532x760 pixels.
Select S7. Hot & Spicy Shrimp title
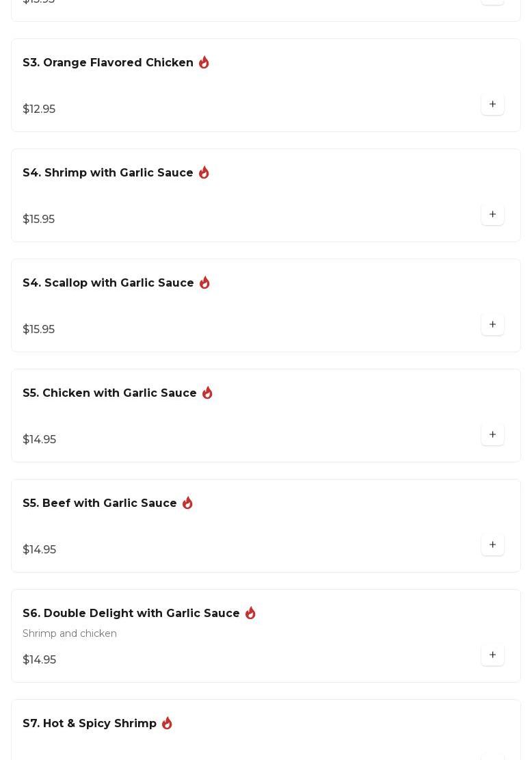click(x=90, y=723)
